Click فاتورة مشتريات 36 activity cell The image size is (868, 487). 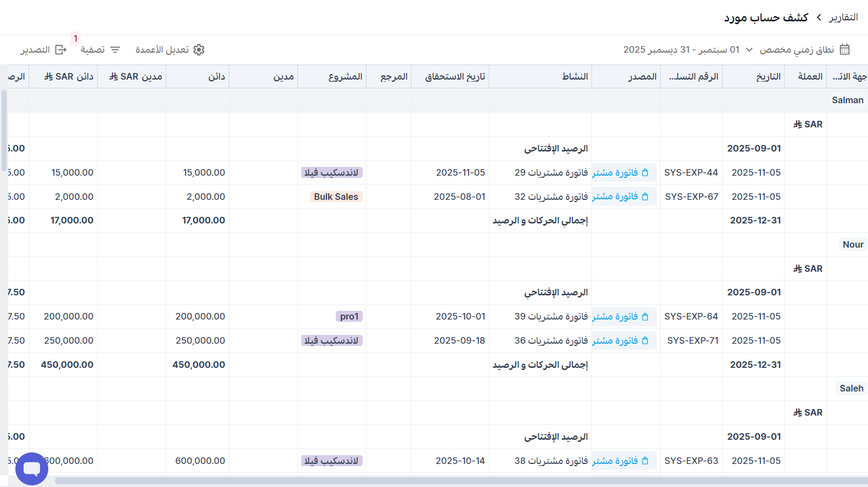(551, 340)
